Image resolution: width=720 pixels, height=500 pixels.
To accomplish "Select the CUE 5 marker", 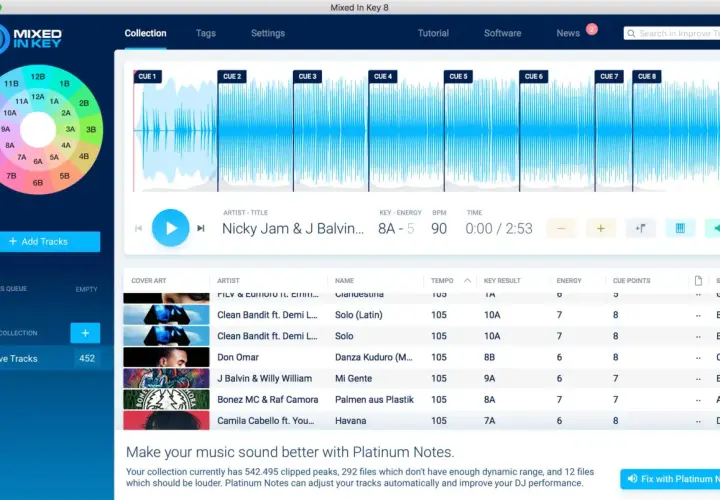I will point(458,76).
